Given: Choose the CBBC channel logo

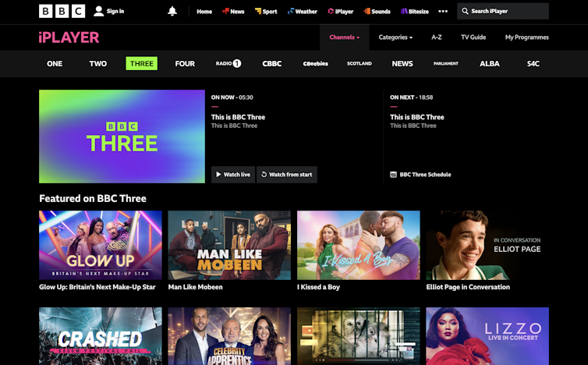Looking at the screenshot, I should click(272, 63).
